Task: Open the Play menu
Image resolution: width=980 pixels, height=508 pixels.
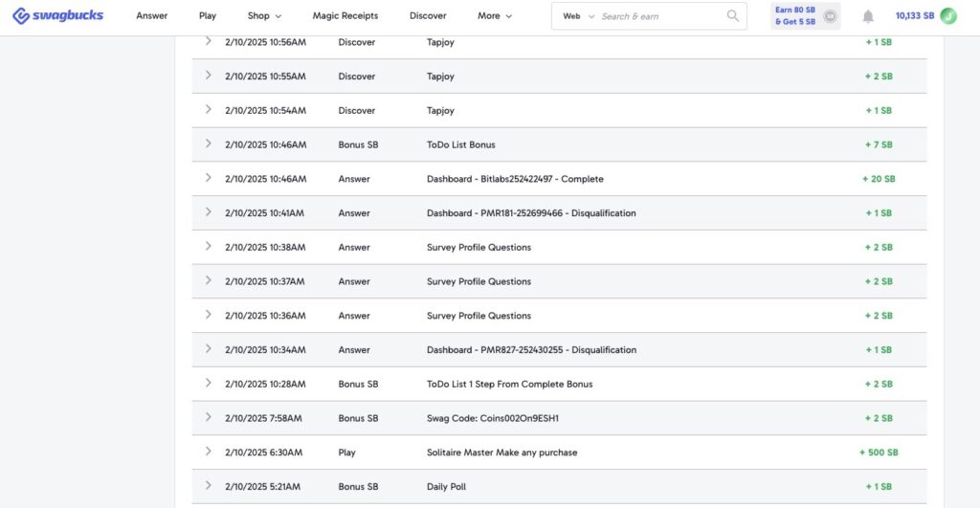Action: pyautogui.click(x=208, y=16)
